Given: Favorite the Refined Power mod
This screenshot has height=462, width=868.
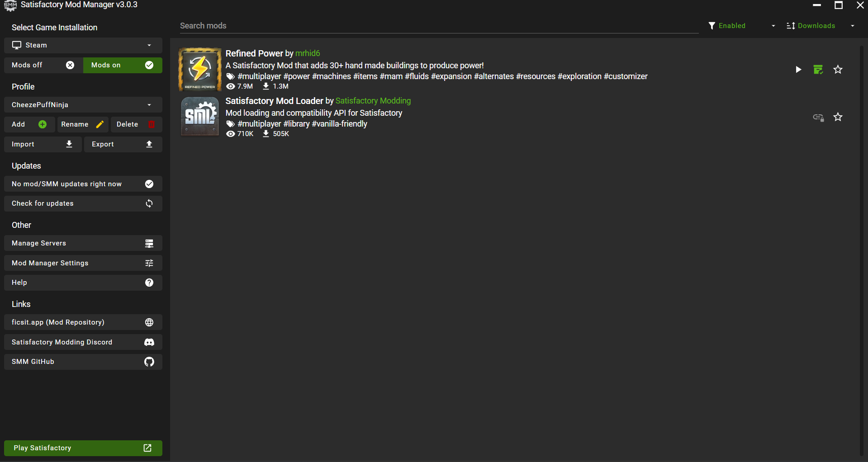Looking at the screenshot, I should click(x=838, y=70).
